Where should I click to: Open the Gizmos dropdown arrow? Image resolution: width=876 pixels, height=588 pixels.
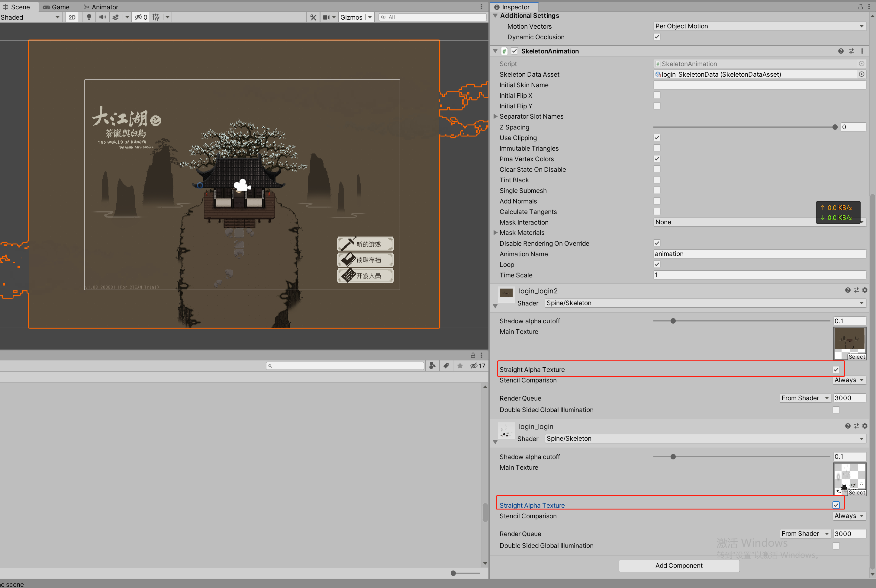tap(370, 17)
